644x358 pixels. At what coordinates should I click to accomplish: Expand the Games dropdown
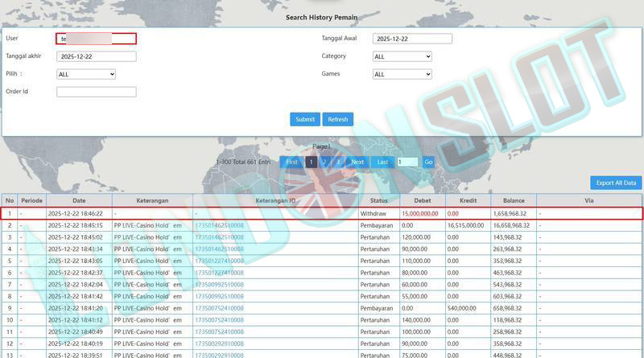pos(402,74)
